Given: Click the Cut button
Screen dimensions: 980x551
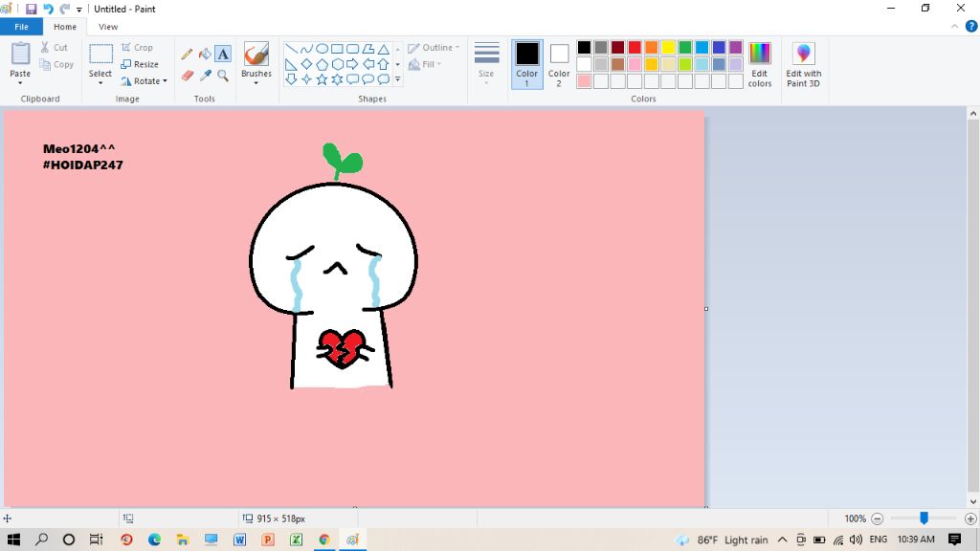Looking at the screenshot, I should [x=54, y=48].
